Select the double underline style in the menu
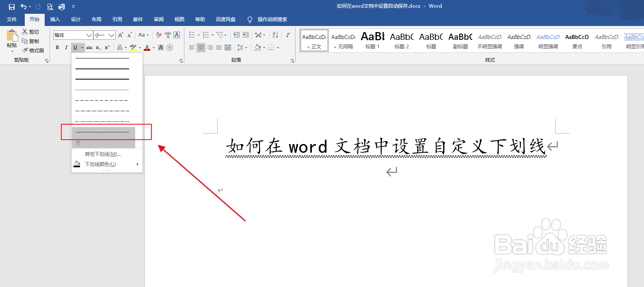This screenshot has width=644, height=287. 102,69
